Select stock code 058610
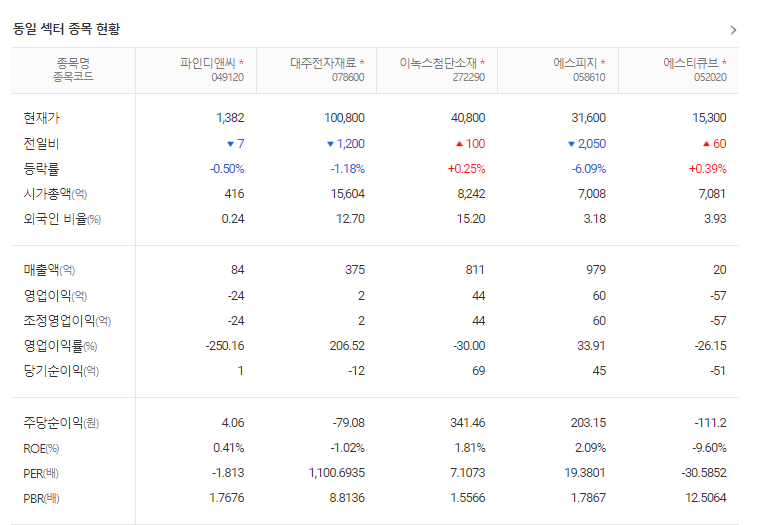This screenshot has width=757, height=525. pyautogui.click(x=589, y=77)
